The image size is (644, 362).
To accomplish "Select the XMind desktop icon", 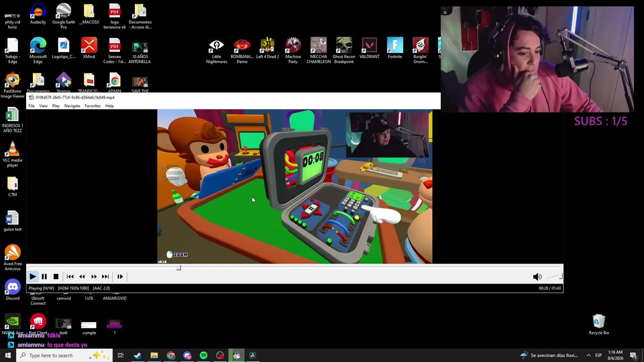I will coord(89,49).
